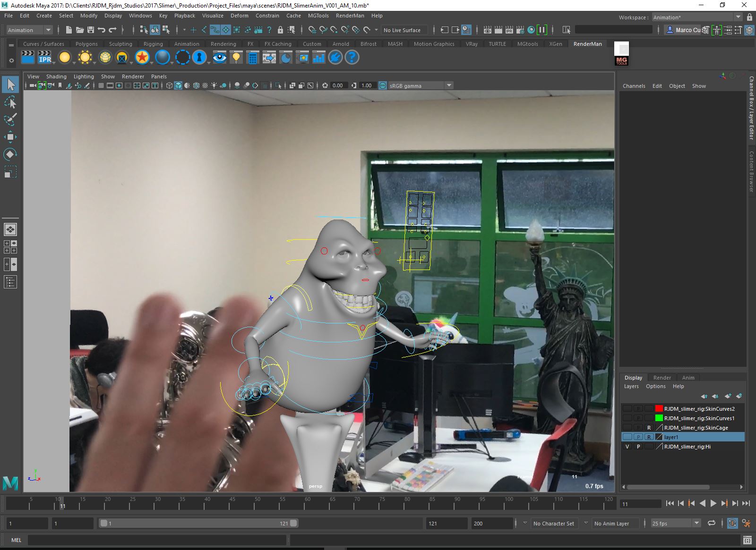Open the sRGB gamma view transform dropdown

point(420,85)
